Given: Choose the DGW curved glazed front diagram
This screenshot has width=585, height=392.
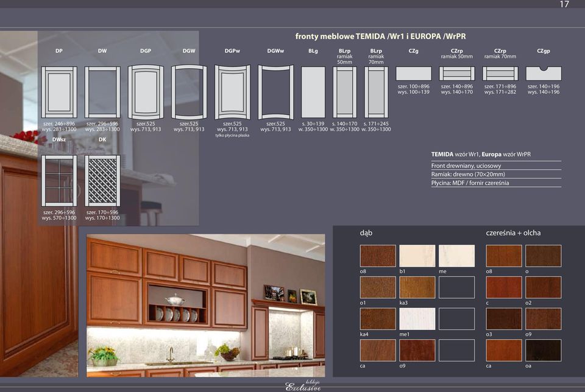Looking at the screenshot, I should pos(189,92).
